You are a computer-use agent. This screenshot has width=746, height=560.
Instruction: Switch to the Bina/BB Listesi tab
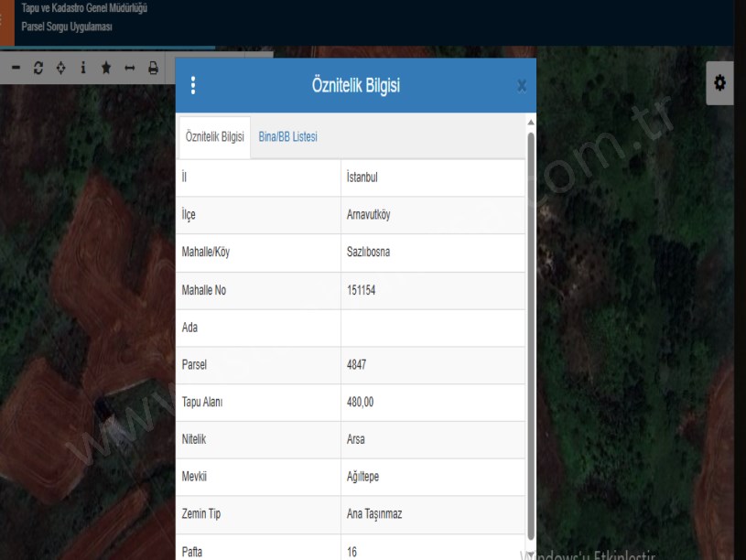(x=287, y=136)
